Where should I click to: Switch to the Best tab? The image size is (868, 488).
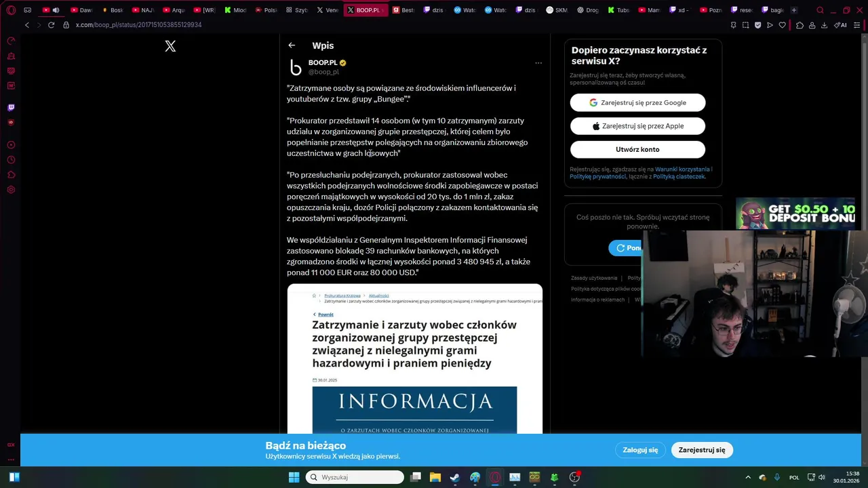403,10
